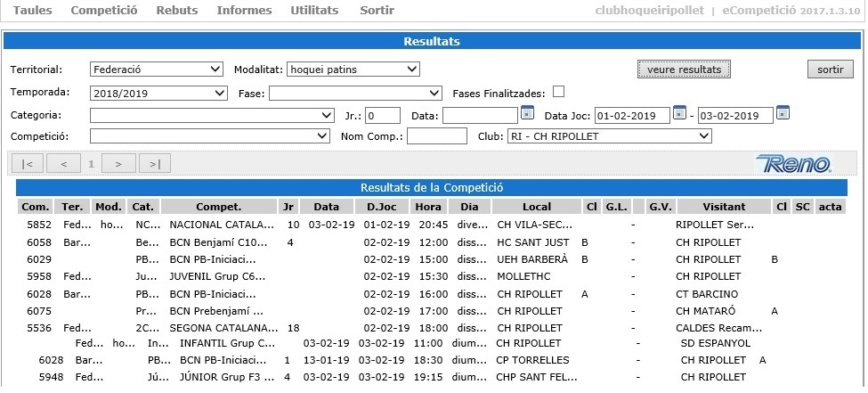Click the Com. column header
Viewport: 868px width, 393px height.
(x=36, y=207)
